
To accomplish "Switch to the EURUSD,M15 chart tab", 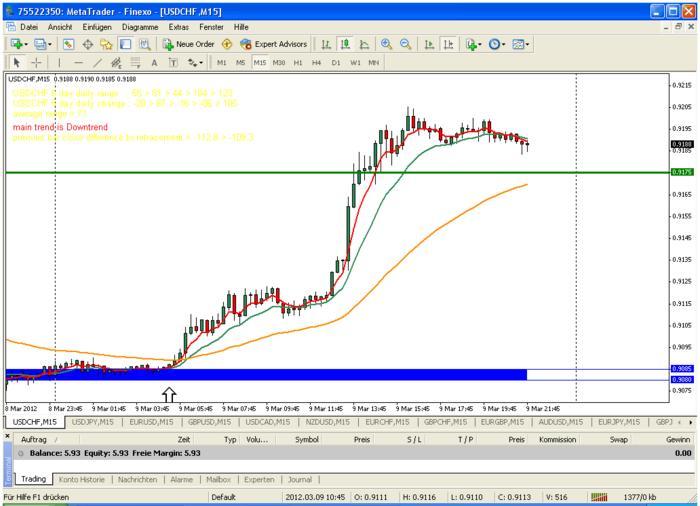I will [151, 422].
